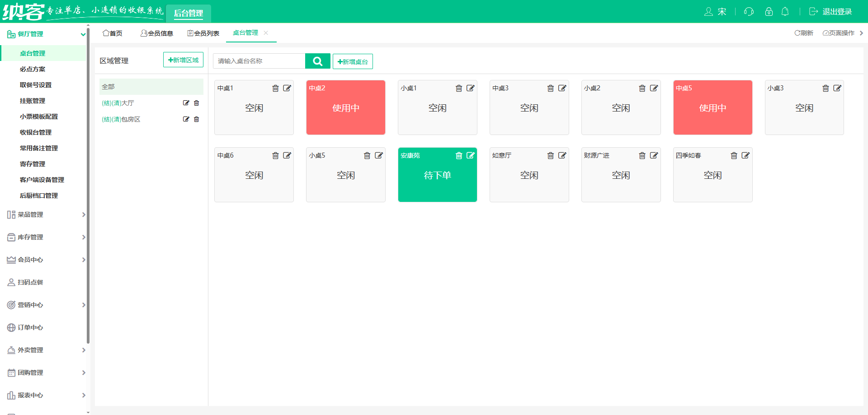Delete the 包房区 area using trash icon
Viewport: 868px width, 415px height.
[x=197, y=119]
